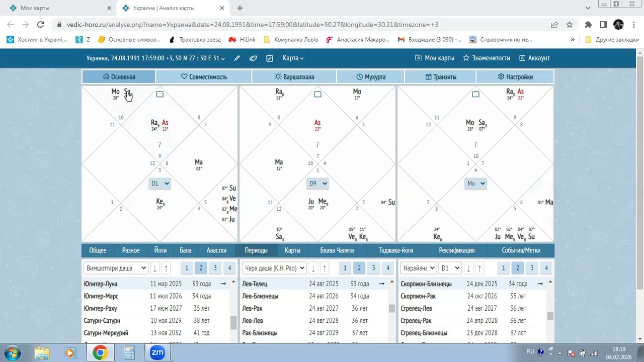This screenshot has width=644, height=362.
Task: Open Мои карты in the header
Action: point(435,58)
